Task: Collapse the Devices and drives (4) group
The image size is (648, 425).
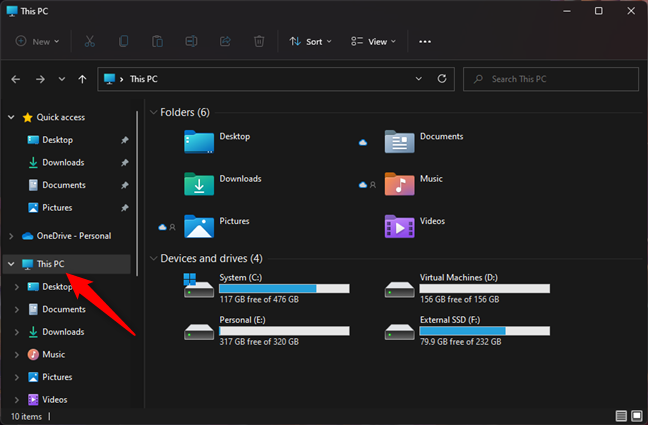Action: pyautogui.click(x=153, y=258)
